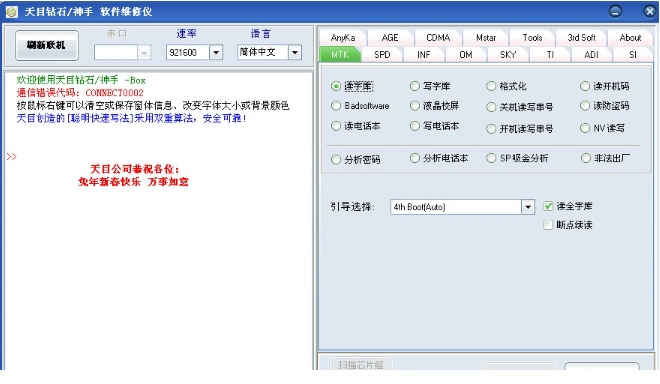The image size is (660, 384).
Task: Open the 速率 baud rate dropdown arrow
Action: pyautogui.click(x=216, y=53)
